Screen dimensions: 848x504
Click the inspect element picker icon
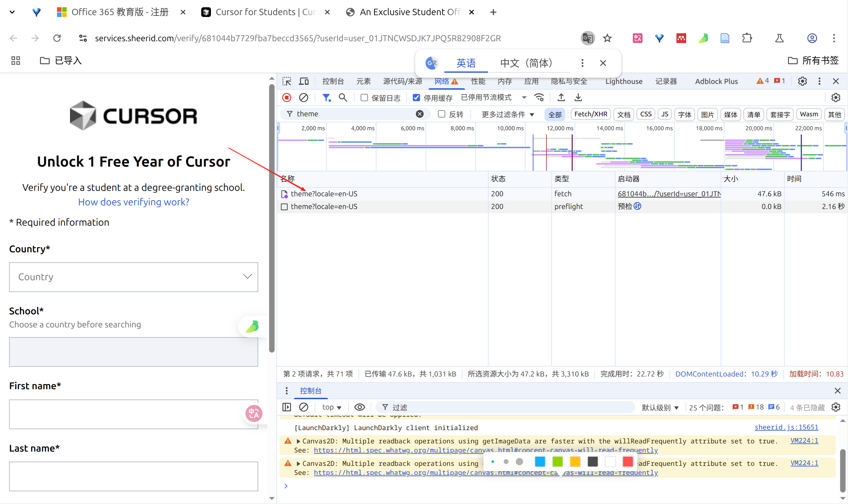tap(286, 81)
